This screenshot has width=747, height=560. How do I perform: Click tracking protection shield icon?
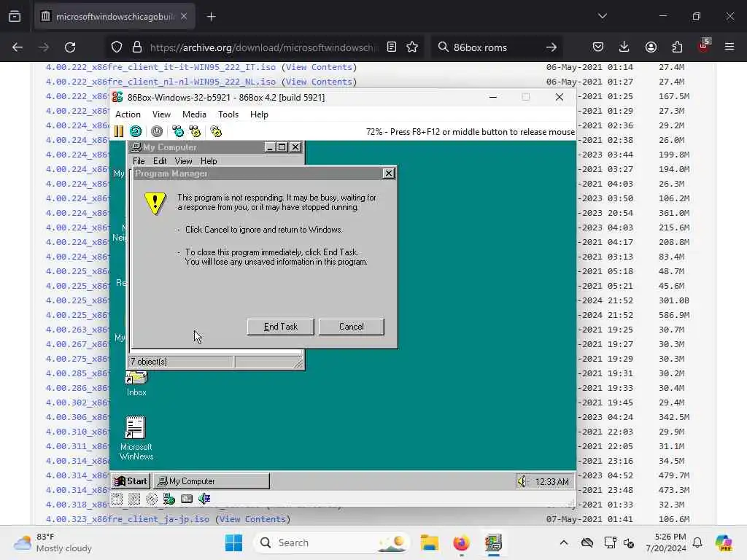click(117, 47)
